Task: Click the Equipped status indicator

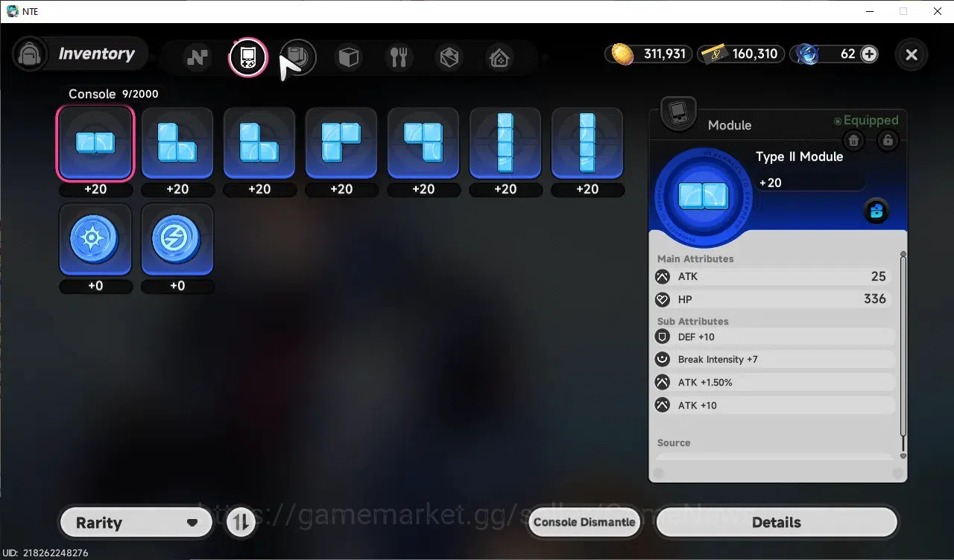Action: click(x=866, y=121)
